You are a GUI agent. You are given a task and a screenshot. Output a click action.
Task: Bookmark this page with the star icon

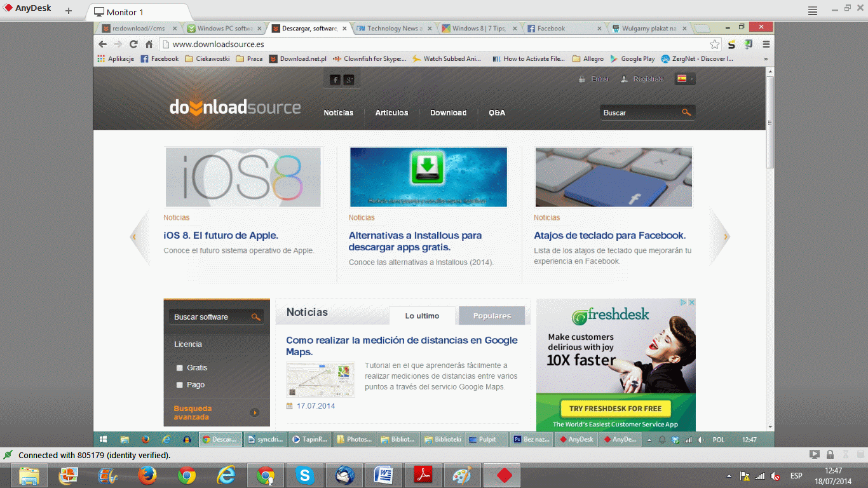point(715,44)
